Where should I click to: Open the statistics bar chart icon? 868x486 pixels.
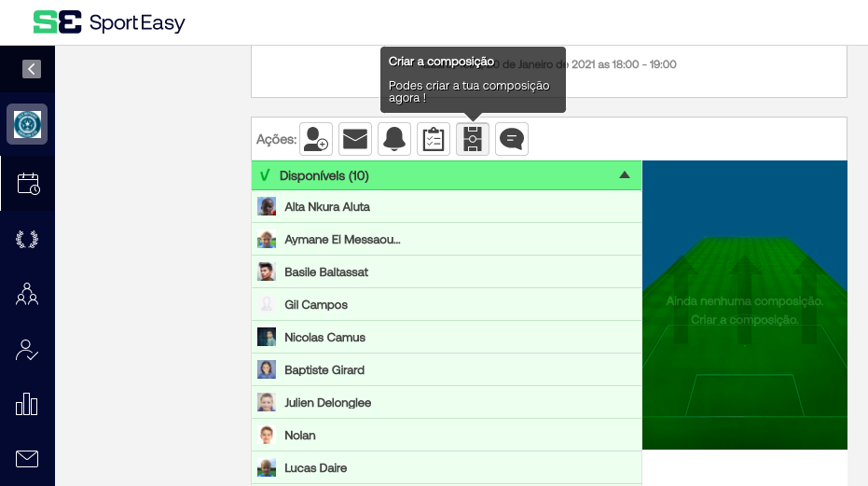coord(27,404)
